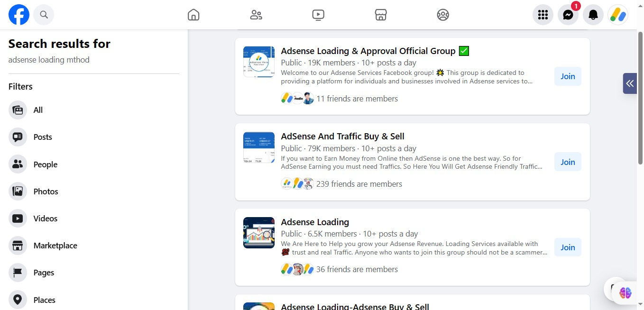The image size is (644, 310).
Task: Click the 'If you want to Earn Money' description
Action: (412, 163)
